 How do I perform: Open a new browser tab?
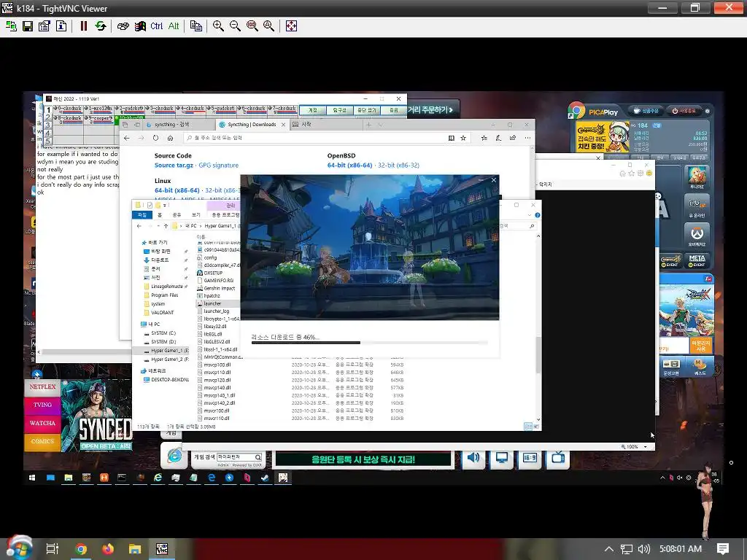pos(368,125)
